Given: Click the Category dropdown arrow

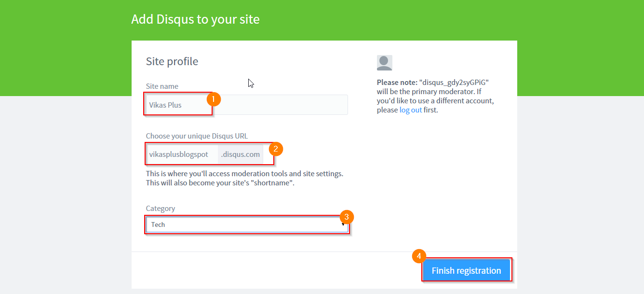Looking at the screenshot, I should pos(343,224).
